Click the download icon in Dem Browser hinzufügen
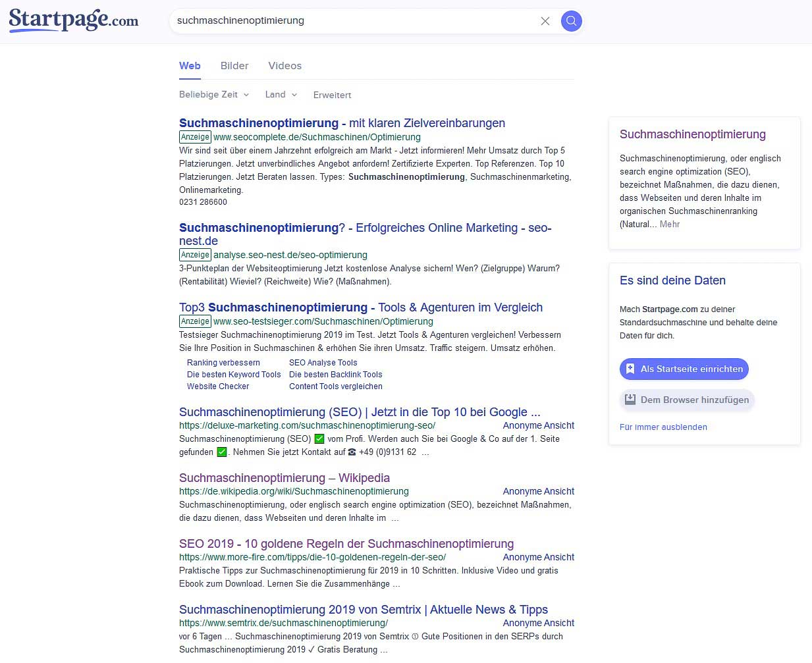The width and height of the screenshot is (812, 663). coord(630,400)
